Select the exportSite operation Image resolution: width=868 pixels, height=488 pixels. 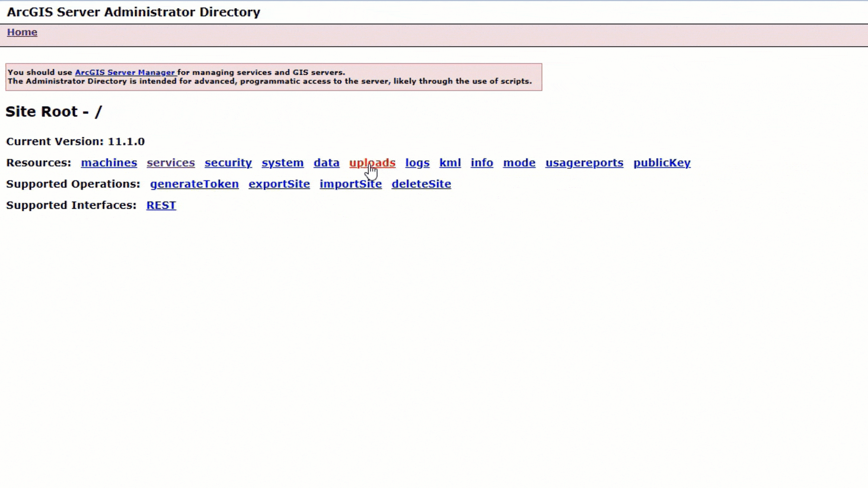(x=279, y=184)
